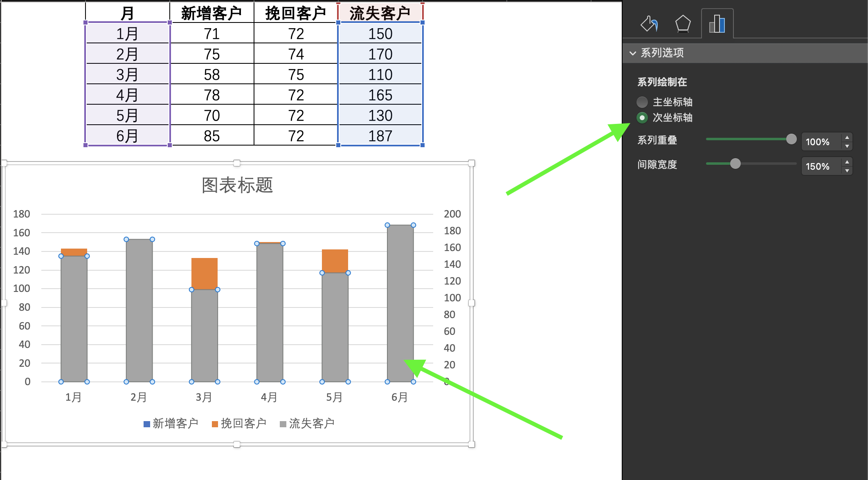The image size is (868, 480).
Task: Click the 间隙宽度 slider handle
Action: click(x=735, y=164)
